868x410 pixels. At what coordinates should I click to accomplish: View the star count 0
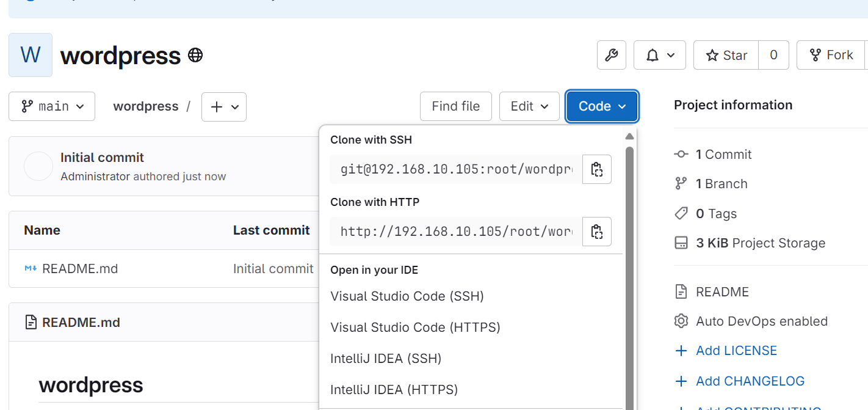773,55
